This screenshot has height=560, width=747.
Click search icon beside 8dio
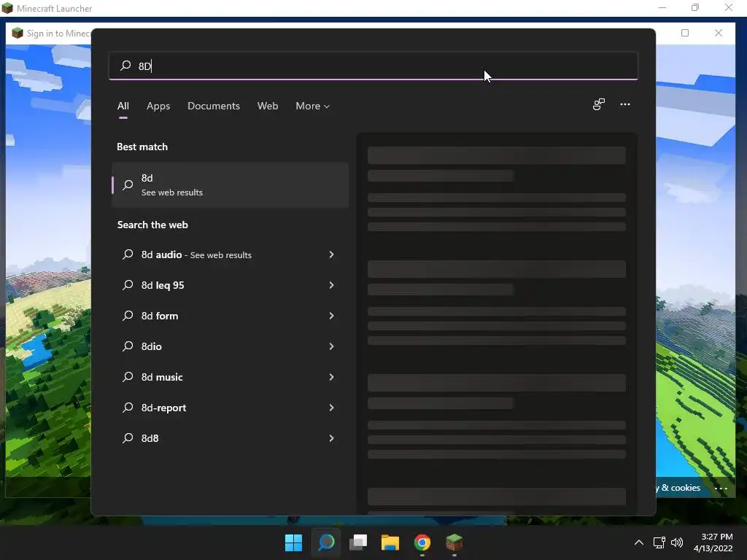pyautogui.click(x=128, y=346)
